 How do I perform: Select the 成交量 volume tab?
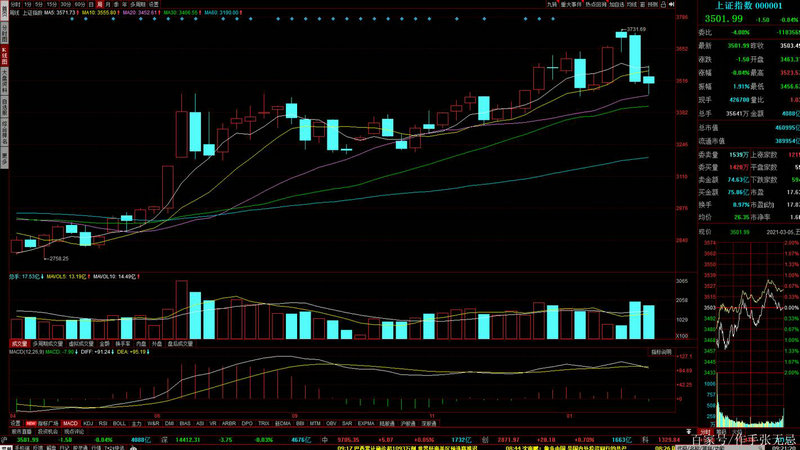(19, 343)
